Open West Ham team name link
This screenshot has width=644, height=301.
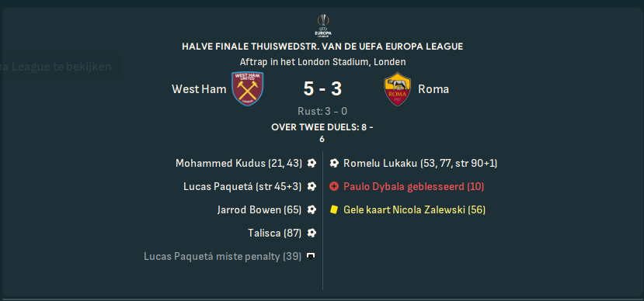(x=199, y=89)
